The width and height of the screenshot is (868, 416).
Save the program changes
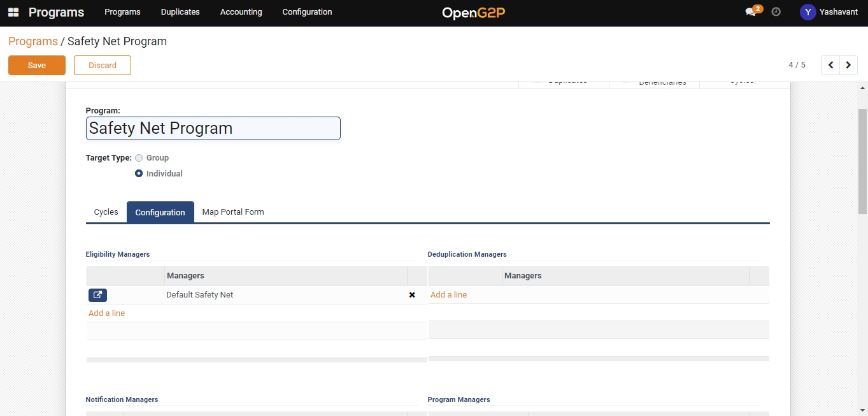click(37, 65)
